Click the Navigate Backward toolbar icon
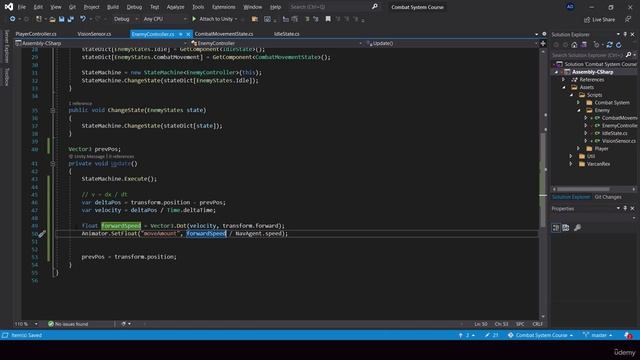The image size is (640, 360). point(13,19)
